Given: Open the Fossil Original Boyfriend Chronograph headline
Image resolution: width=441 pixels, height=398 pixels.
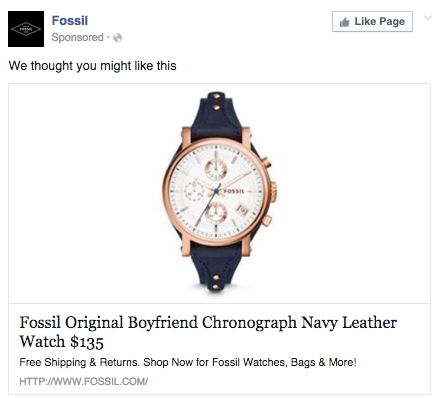Looking at the screenshot, I should (x=208, y=332).
